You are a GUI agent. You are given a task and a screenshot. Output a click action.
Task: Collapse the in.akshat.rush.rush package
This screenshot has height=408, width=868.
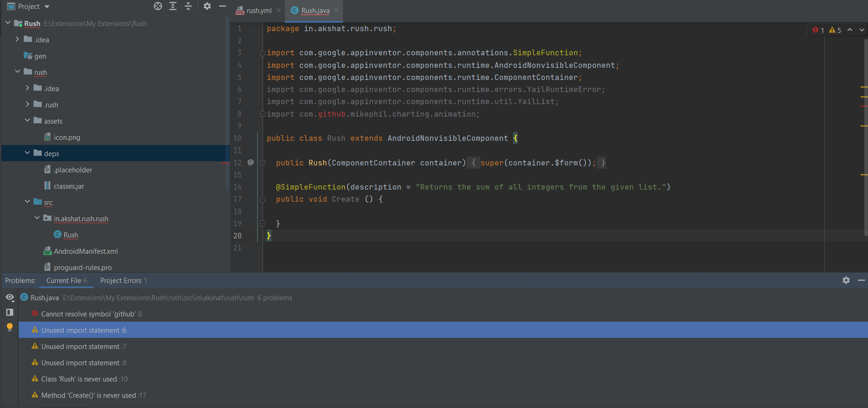(x=37, y=218)
